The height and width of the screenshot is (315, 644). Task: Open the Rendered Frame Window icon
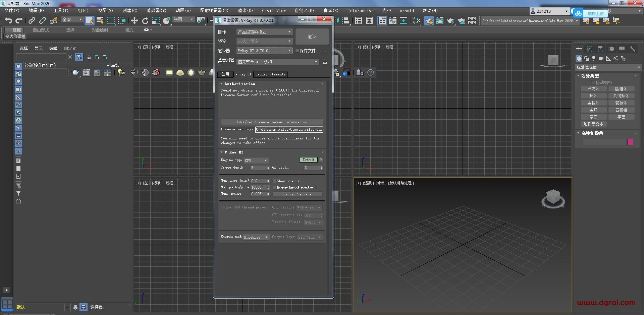click(440, 21)
